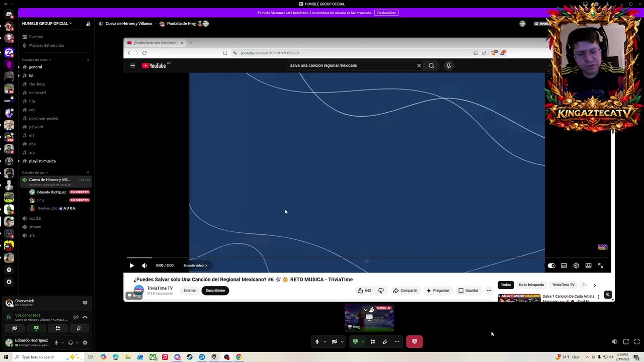Screen dimensions: 644x362
Task: Go to YouTube home via logo
Action: pyautogui.click(x=154, y=65)
